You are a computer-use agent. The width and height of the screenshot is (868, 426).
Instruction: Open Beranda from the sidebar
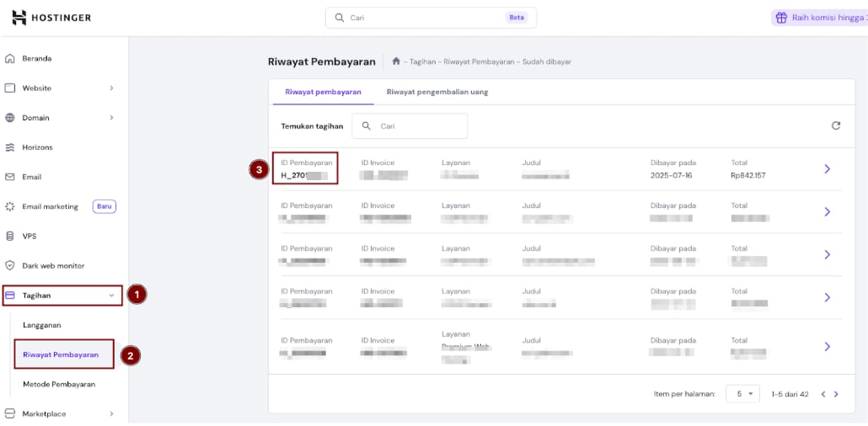point(36,59)
